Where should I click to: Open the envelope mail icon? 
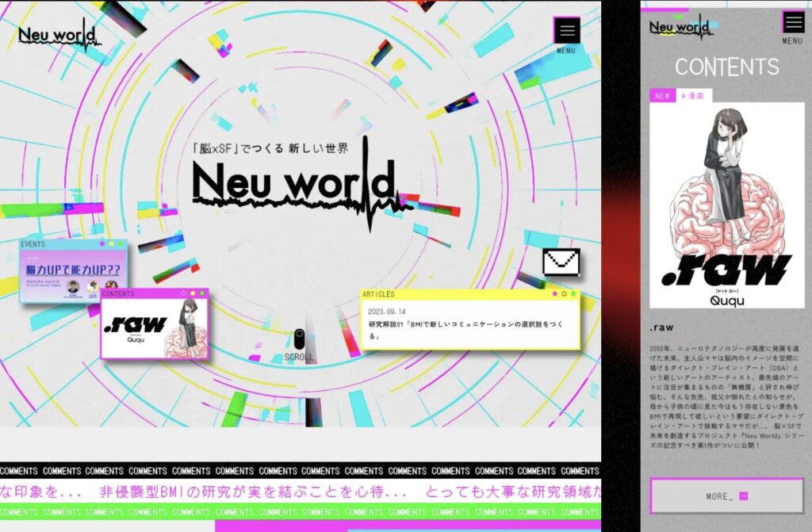[561, 262]
